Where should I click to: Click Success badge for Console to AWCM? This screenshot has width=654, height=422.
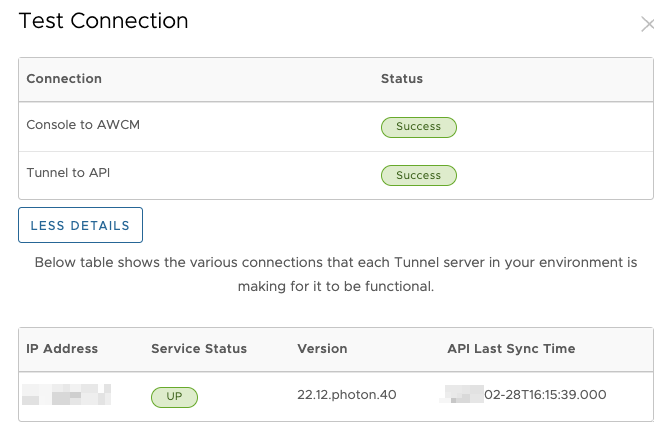click(418, 127)
